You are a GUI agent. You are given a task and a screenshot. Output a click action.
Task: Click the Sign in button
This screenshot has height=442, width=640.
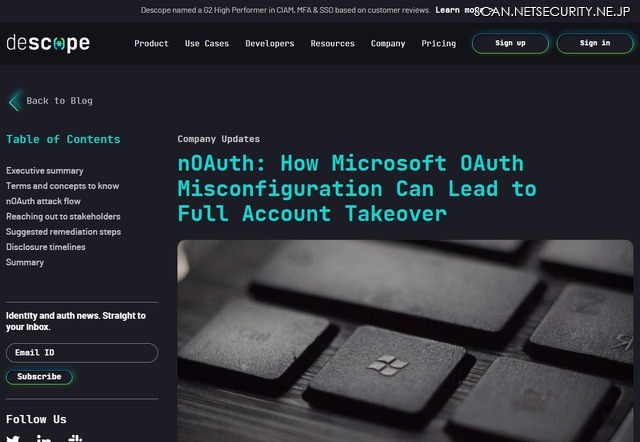[595, 43]
